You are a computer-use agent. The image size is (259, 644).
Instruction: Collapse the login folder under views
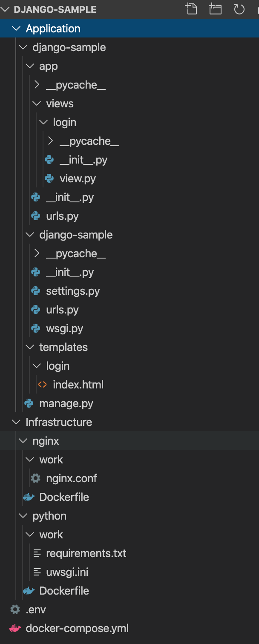pyautogui.click(x=44, y=122)
